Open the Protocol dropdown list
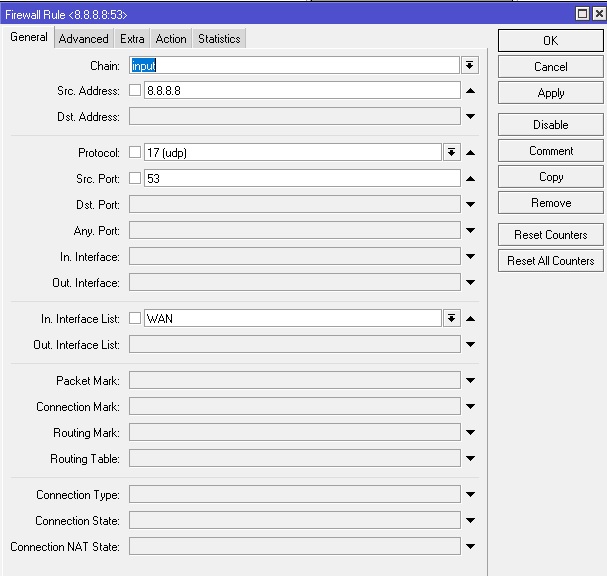This screenshot has width=607, height=576. click(x=451, y=152)
